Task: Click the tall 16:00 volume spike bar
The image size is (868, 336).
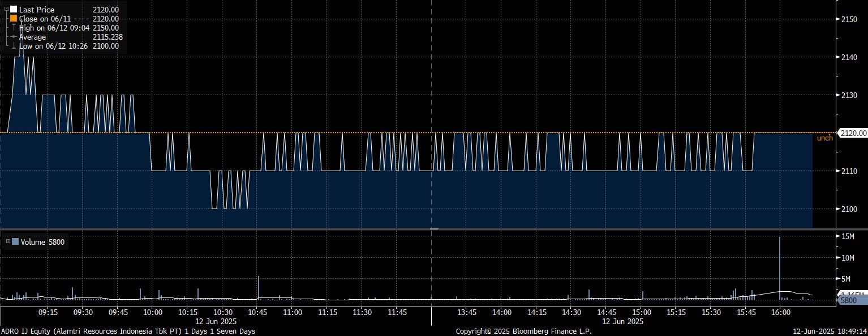Action: pos(780,266)
